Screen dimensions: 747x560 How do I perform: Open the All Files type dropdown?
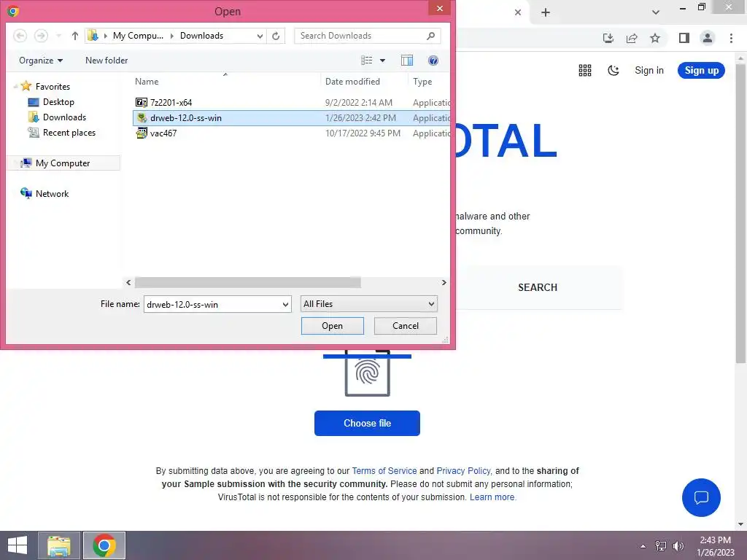pyautogui.click(x=368, y=304)
